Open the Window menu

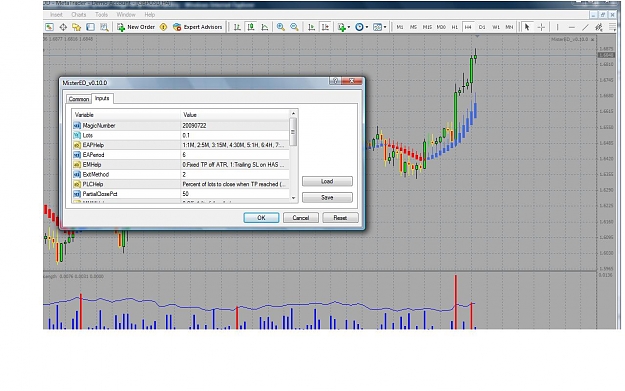[126, 15]
